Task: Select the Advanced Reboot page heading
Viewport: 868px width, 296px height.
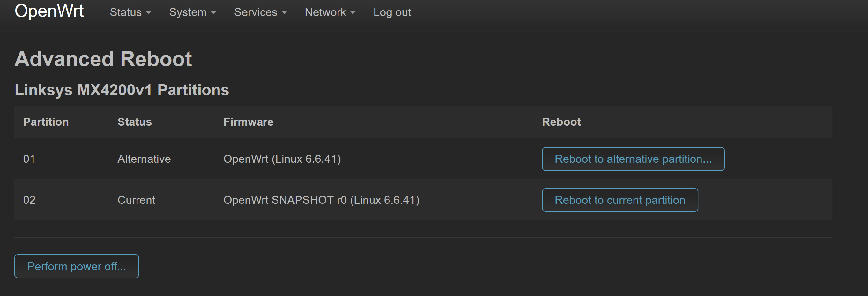Action: click(x=103, y=59)
